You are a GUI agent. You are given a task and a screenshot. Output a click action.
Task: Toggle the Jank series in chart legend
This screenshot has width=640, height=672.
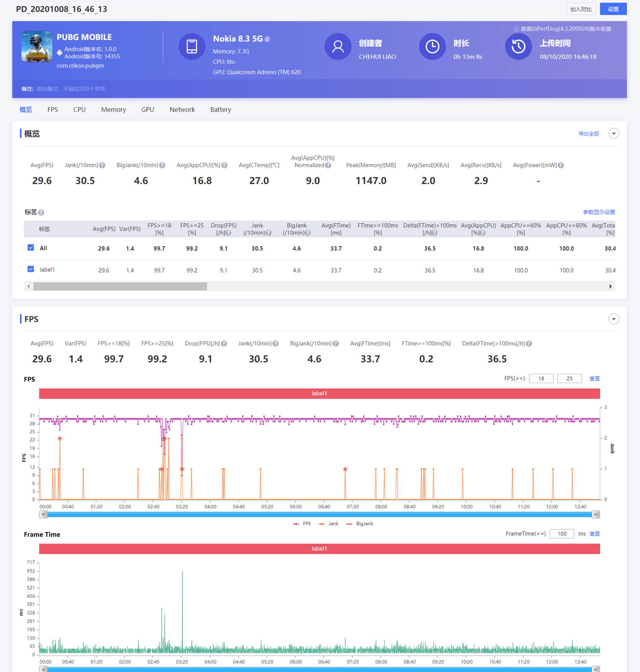tap(329, 524)
